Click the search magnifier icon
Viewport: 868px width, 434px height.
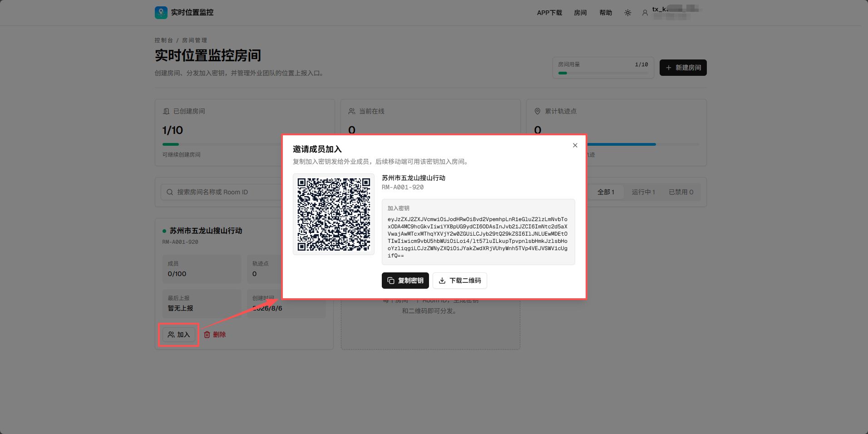170,192
